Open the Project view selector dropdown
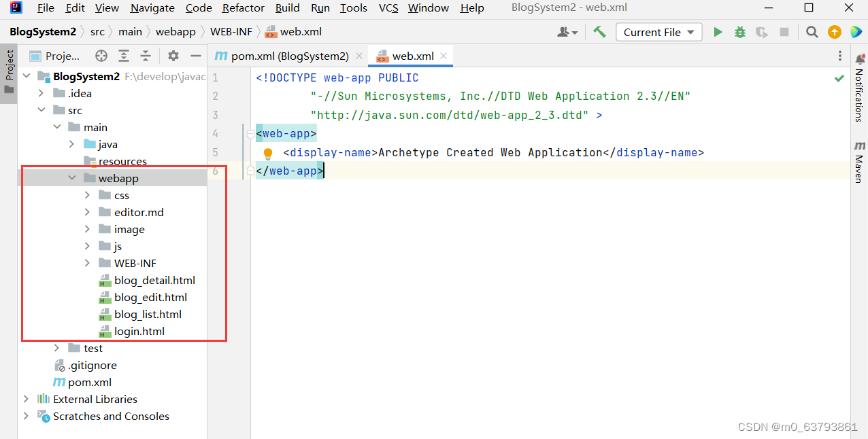The width and height of the screenshot is (868, 439). point(56,56)
